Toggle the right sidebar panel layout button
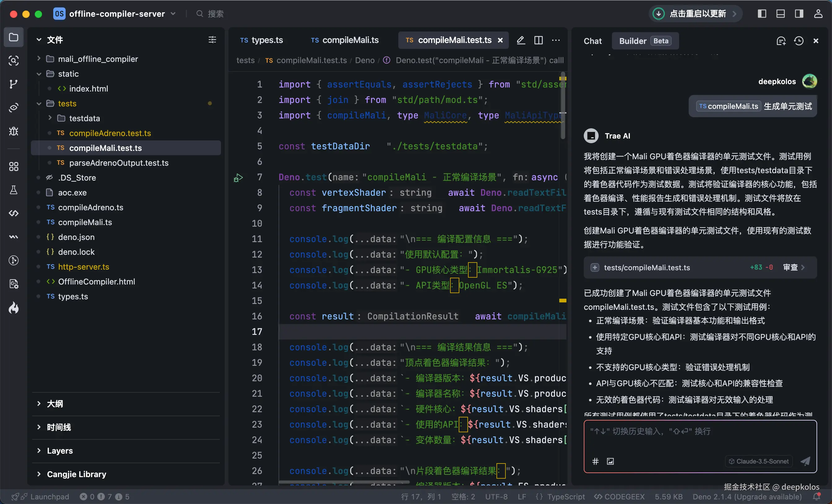 [799, 14]
